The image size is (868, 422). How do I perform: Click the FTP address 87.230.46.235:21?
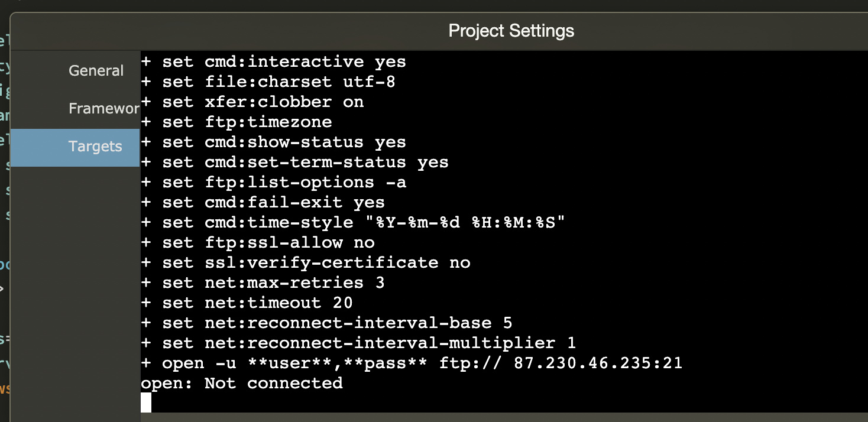(x=598, y=363)
